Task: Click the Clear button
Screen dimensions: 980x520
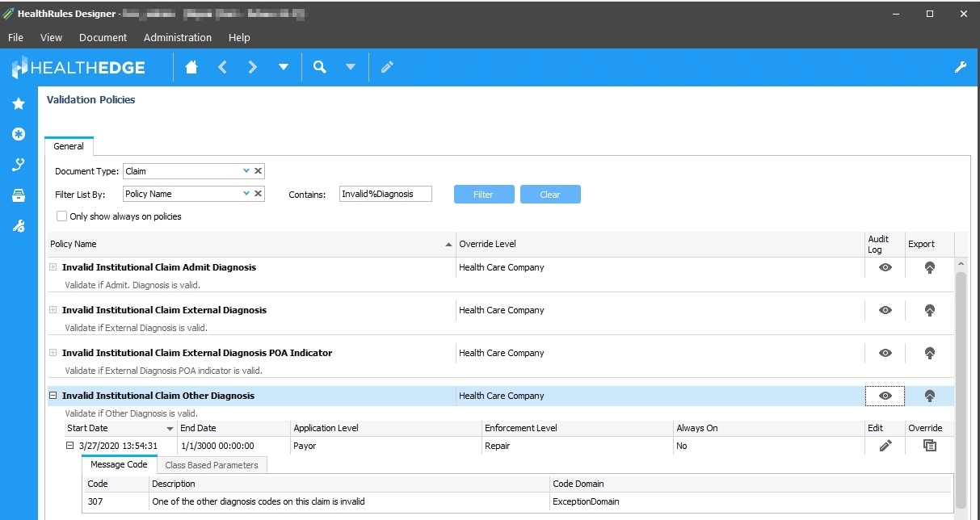Action: click(550, 194)
